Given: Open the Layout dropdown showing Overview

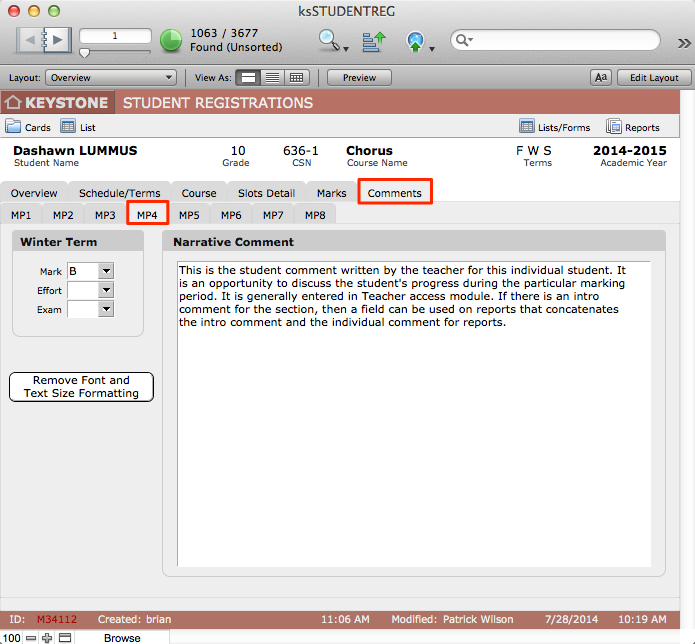Looking at the screenshot, I should click(x=110, y=77).
